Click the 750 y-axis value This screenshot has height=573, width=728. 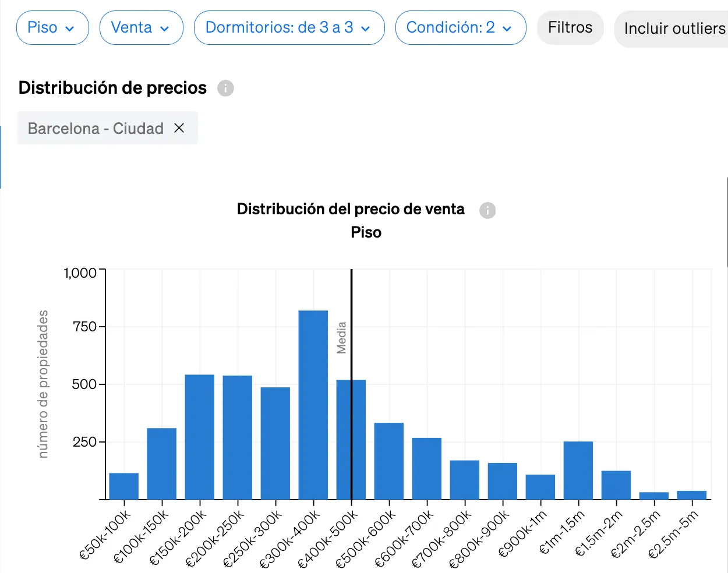85,327
